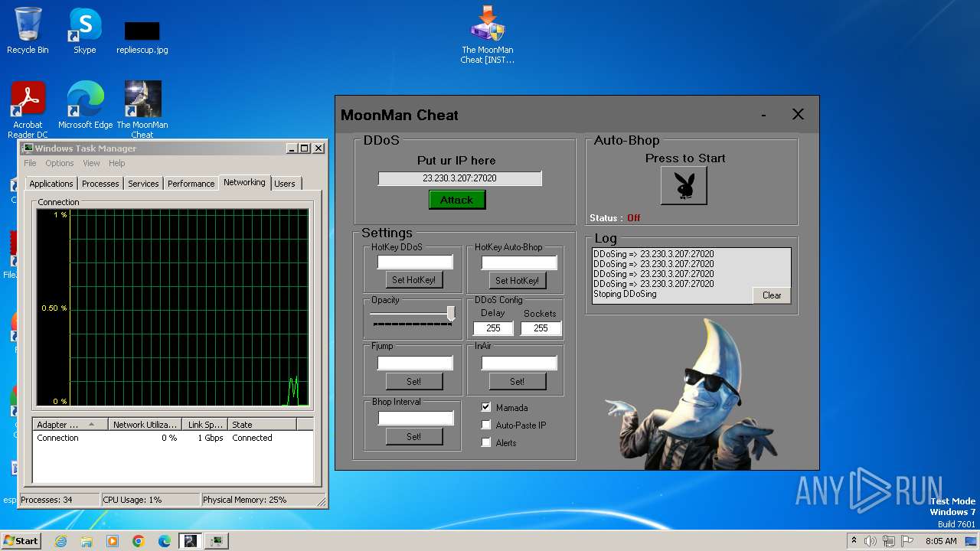Switch to the Processes tab
The width and height of the screenshot is (980, 551).
click(100, 184)
